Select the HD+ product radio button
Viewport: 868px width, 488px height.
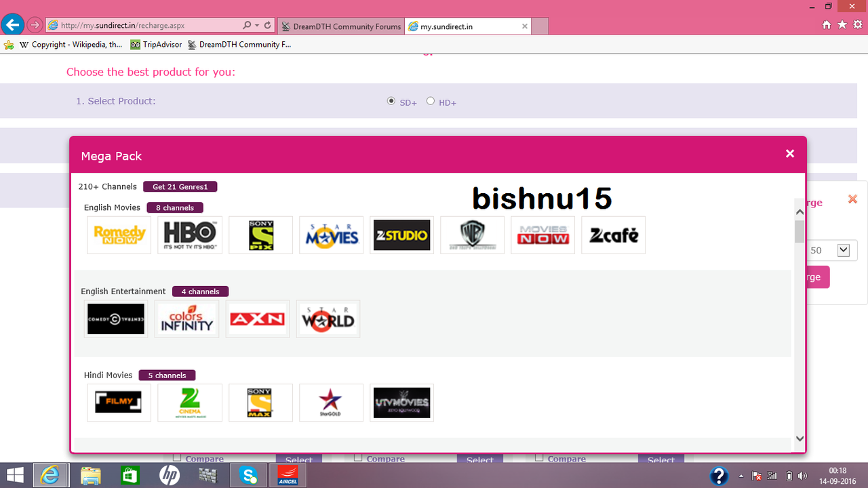(431, 101)
